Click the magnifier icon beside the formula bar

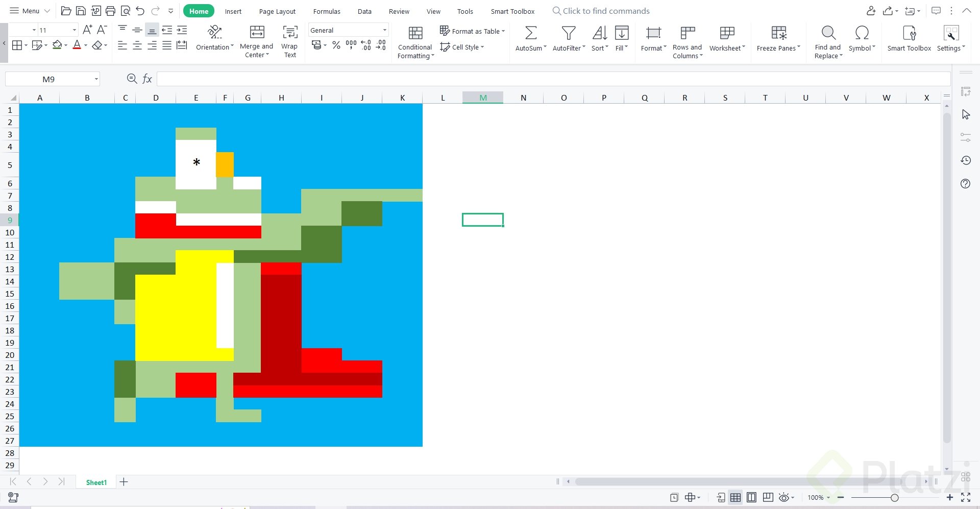(132, 78)
